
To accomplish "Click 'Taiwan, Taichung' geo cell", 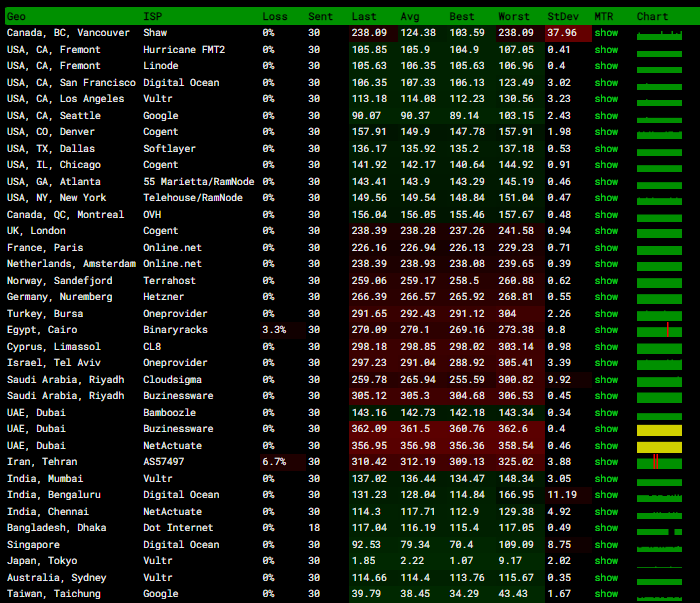I will point(54,594).
